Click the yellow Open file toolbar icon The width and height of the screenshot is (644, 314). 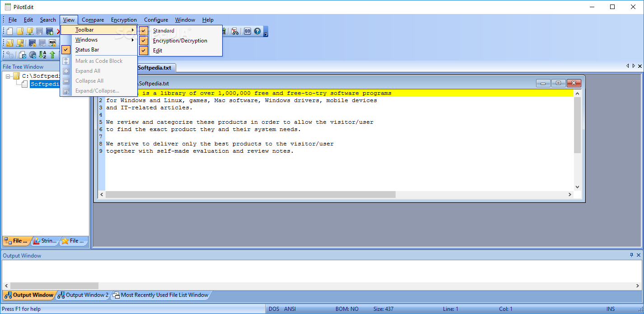coord(20,31)
